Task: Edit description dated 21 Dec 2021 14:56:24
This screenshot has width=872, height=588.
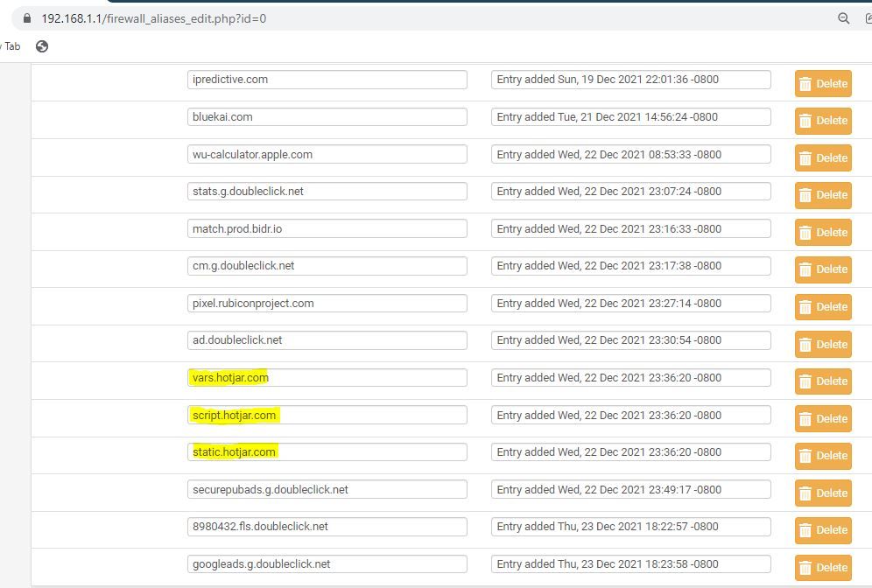Action: coord(631,116)
